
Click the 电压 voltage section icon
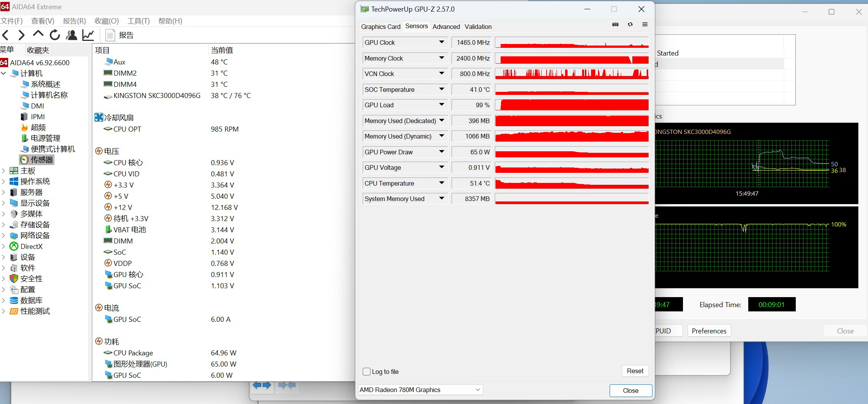(x=99, y=151)
